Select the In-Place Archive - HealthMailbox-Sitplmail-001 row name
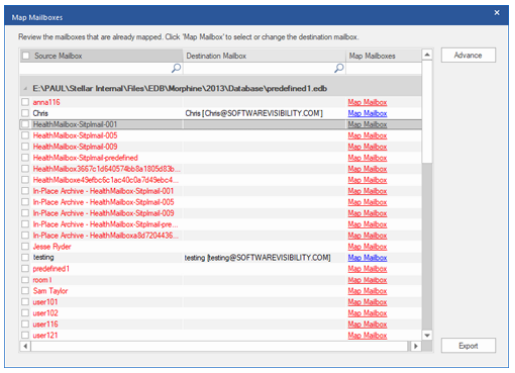The width and height of the screenshot is (515, 373). 103,191
